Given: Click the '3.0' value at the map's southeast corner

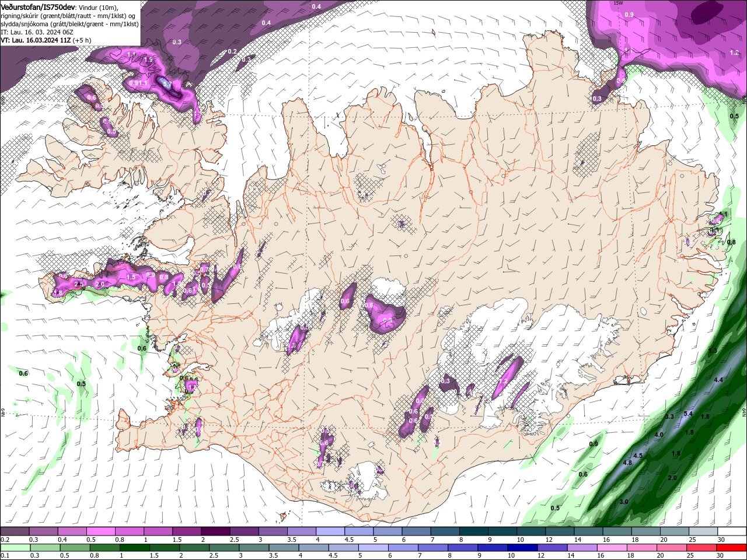Looking at the screenshot, I should pos(624,502).
